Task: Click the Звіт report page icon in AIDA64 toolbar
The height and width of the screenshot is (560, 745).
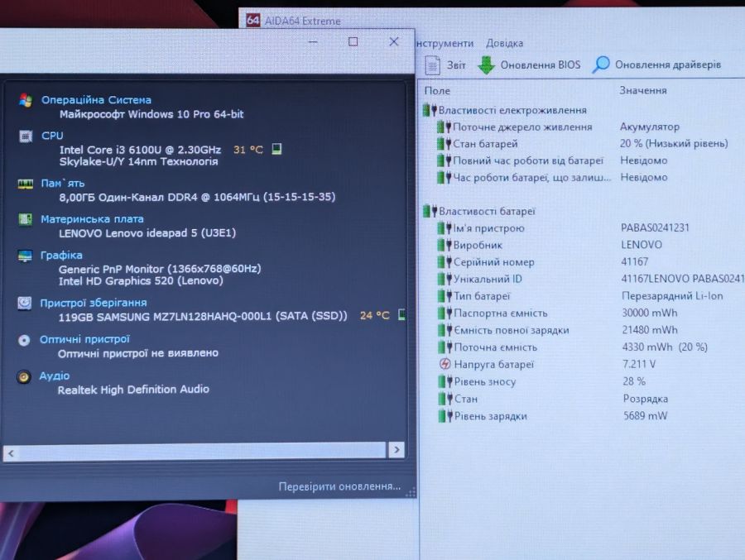Action: point(432,65)
